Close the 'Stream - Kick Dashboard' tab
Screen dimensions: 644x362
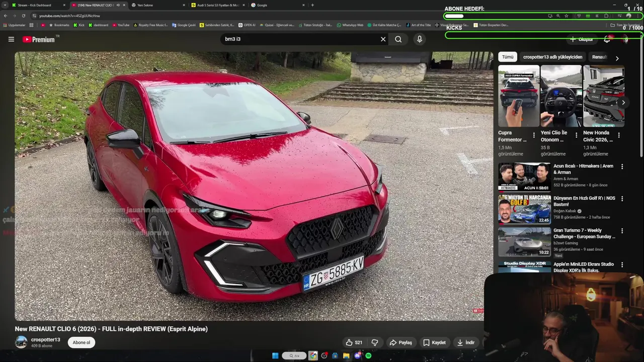point(64,5)
